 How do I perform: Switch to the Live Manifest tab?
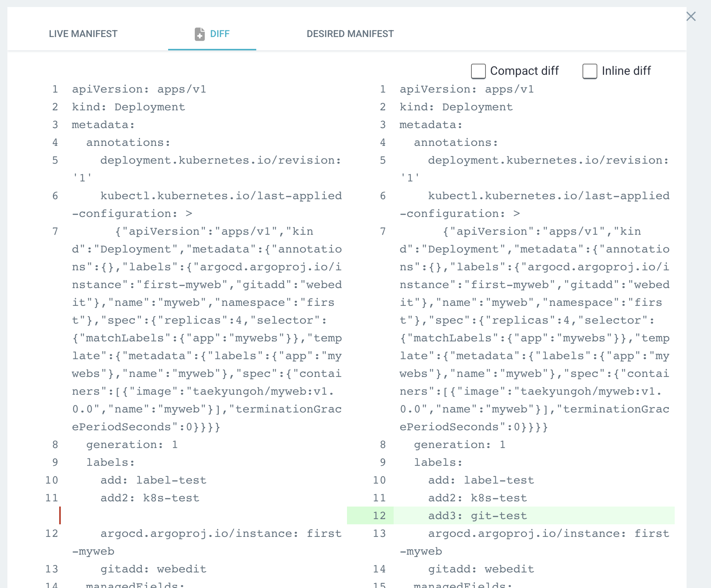point(83,34)
